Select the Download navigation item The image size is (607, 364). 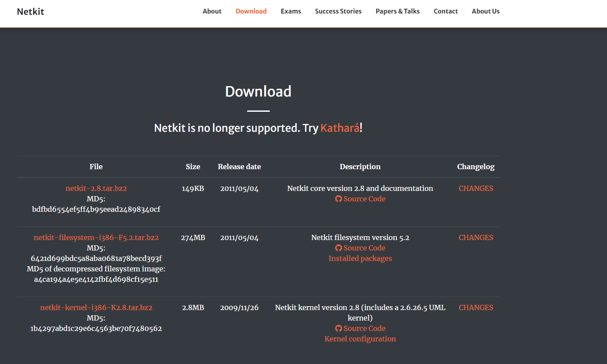click(251, 11)
